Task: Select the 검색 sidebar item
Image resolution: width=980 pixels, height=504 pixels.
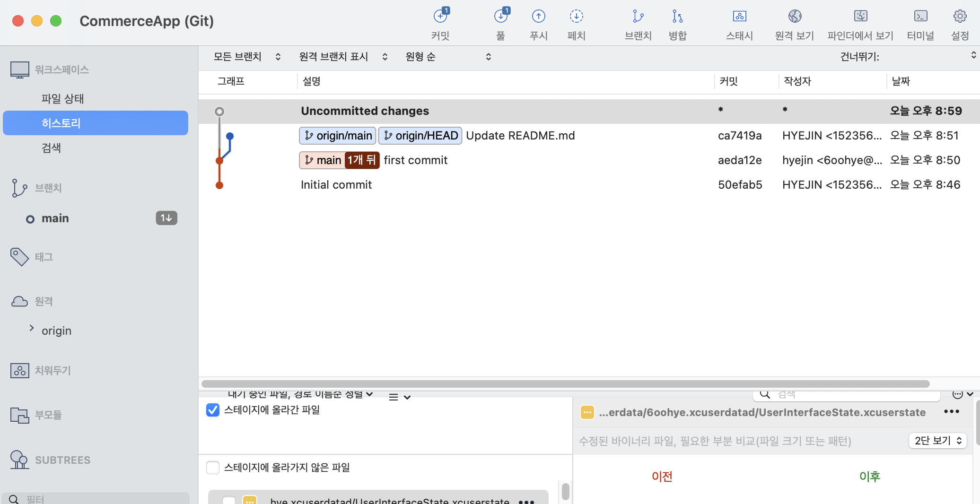Action: pos(51,148)
